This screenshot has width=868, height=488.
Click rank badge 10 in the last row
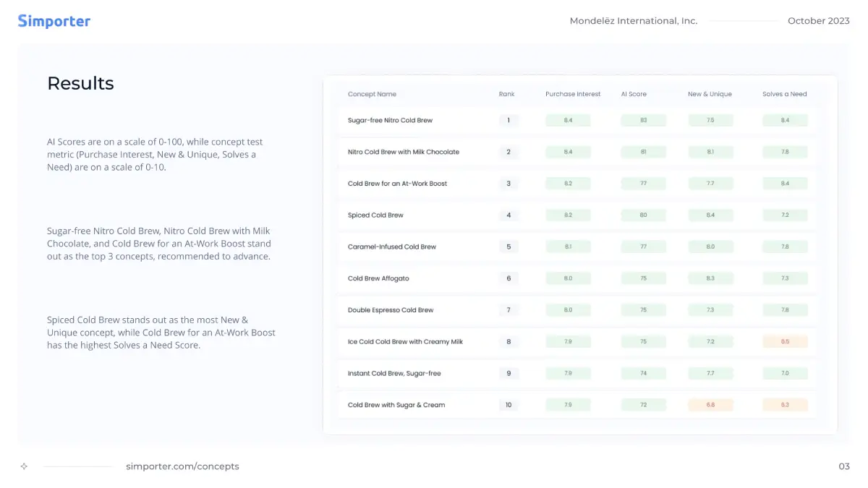[x=509, y=405]
